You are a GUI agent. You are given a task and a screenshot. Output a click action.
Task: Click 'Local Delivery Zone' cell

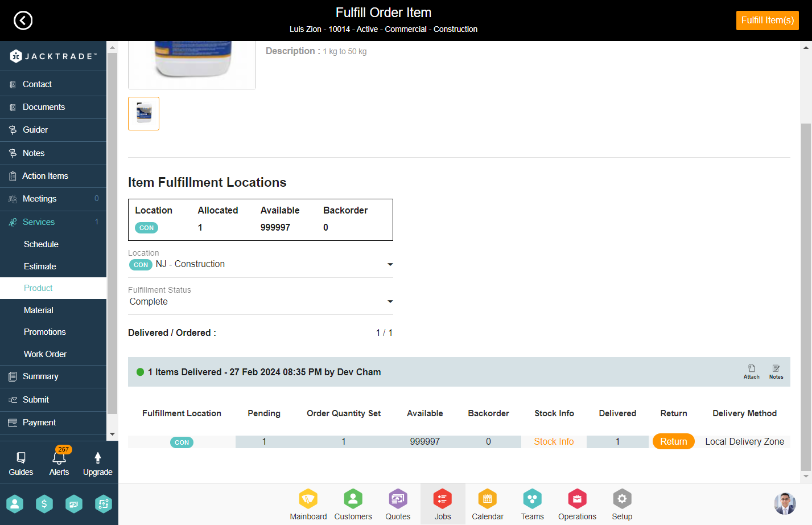(744, 442)
